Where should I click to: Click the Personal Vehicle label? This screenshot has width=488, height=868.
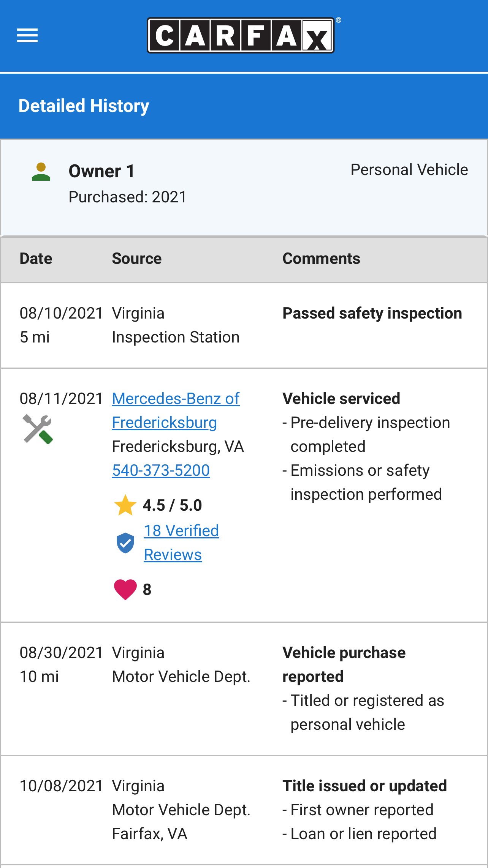(409, 170)
